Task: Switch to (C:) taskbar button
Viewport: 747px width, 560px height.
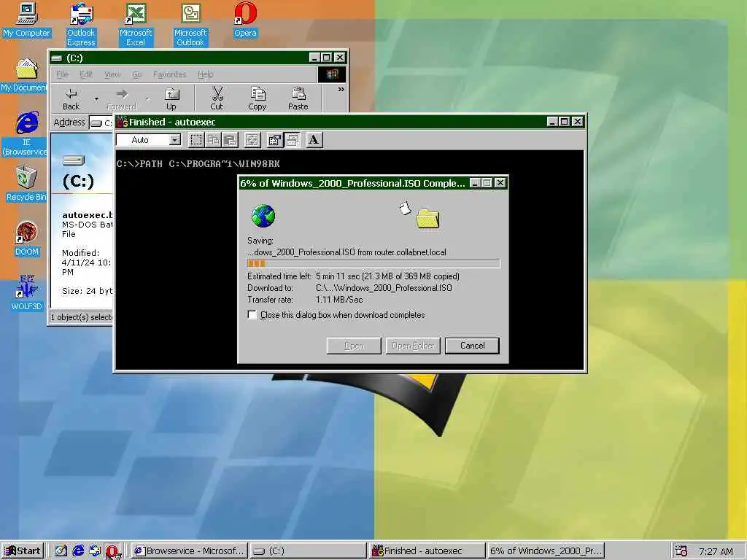Action: click(x=309, y=551)
